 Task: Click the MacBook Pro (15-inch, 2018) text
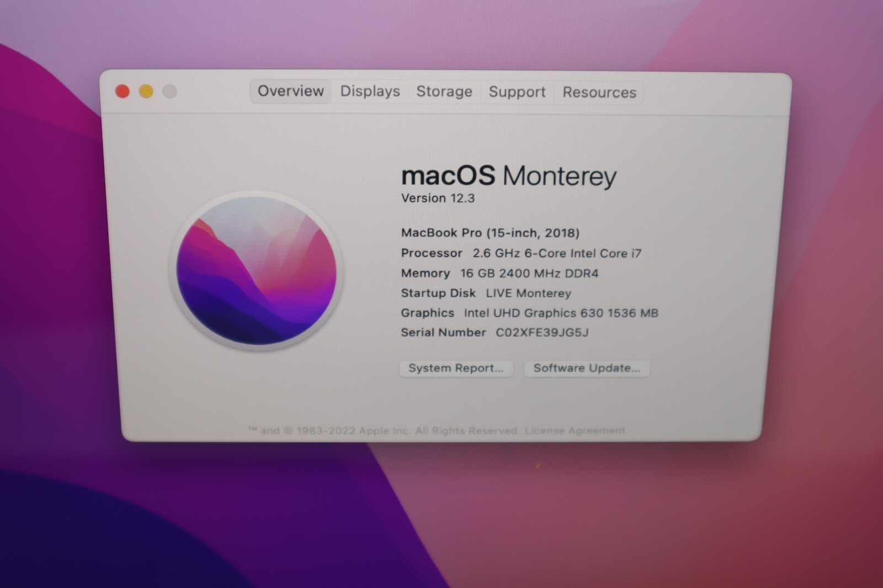click(x=490, y=233)
